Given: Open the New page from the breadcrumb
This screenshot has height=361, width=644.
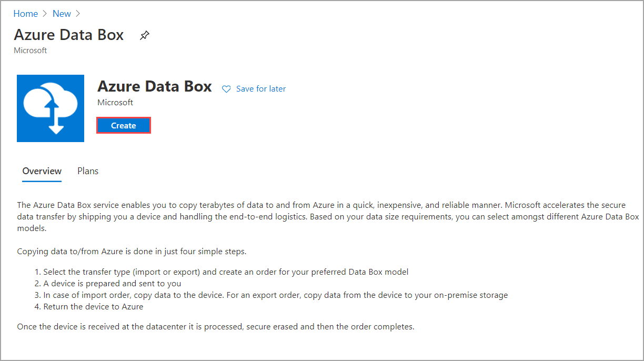Looking at the screenshot, I should pyautogui.click(x=62, y=13).
